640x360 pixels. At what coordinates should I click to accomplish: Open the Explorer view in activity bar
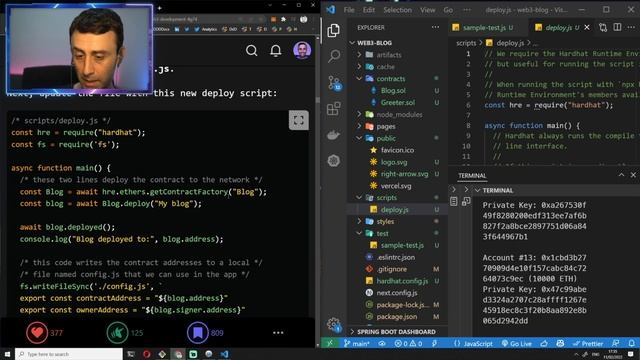click(x=333, y=30)
